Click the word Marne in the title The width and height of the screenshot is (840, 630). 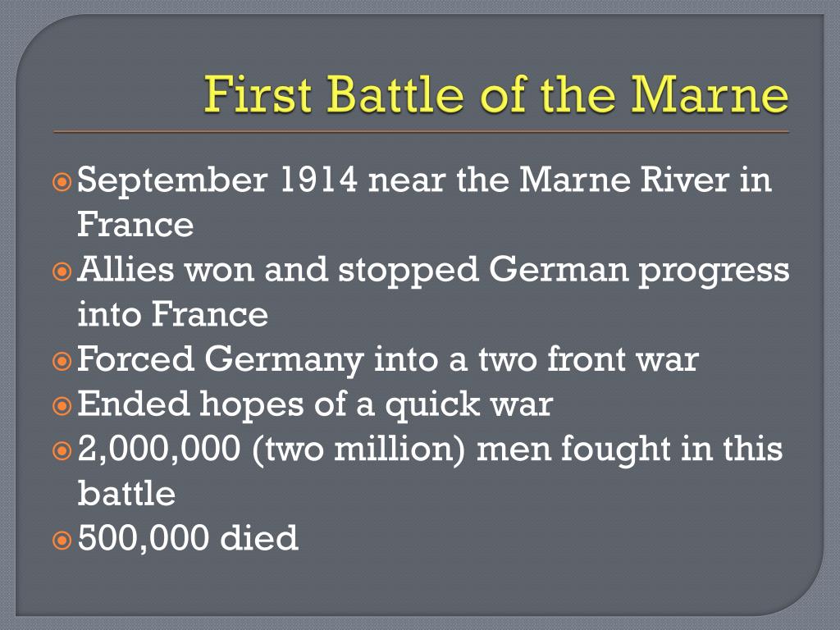[710, 95]
